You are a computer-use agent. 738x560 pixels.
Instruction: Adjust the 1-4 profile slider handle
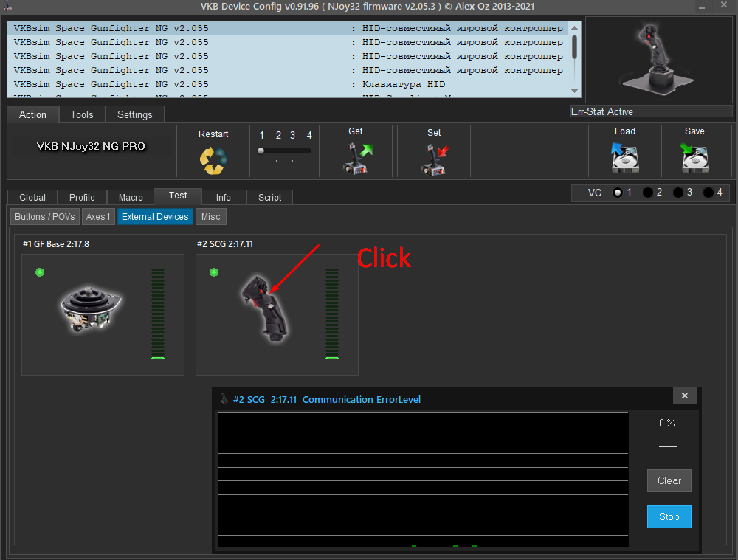click(x=261, y=151)
